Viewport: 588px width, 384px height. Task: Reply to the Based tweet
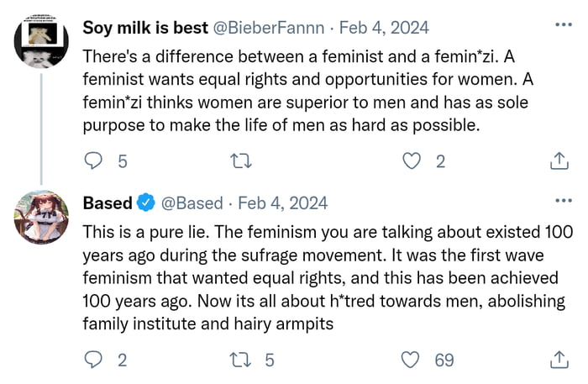93,360
